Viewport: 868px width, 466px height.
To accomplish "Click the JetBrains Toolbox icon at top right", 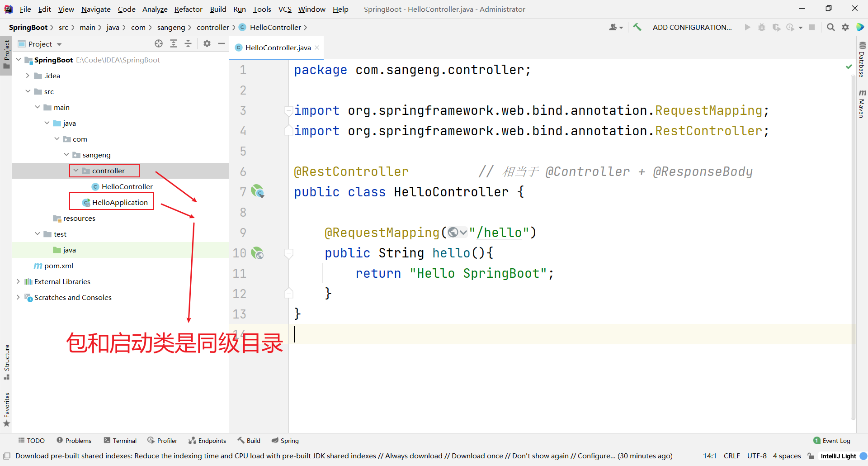I will [860, 27].
